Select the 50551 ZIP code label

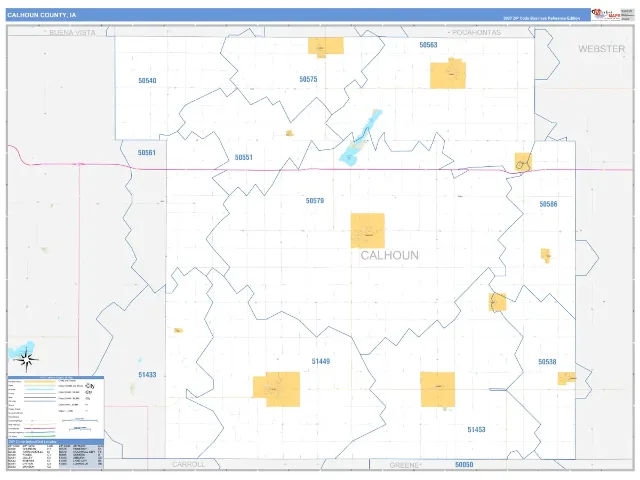point(244,157)
